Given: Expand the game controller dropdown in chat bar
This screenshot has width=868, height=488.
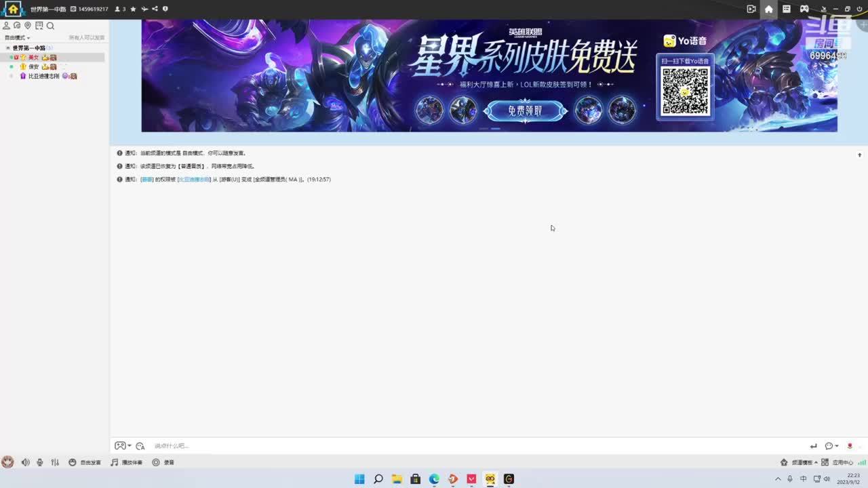Looking at the screenshot, I should tap(130, 446).
